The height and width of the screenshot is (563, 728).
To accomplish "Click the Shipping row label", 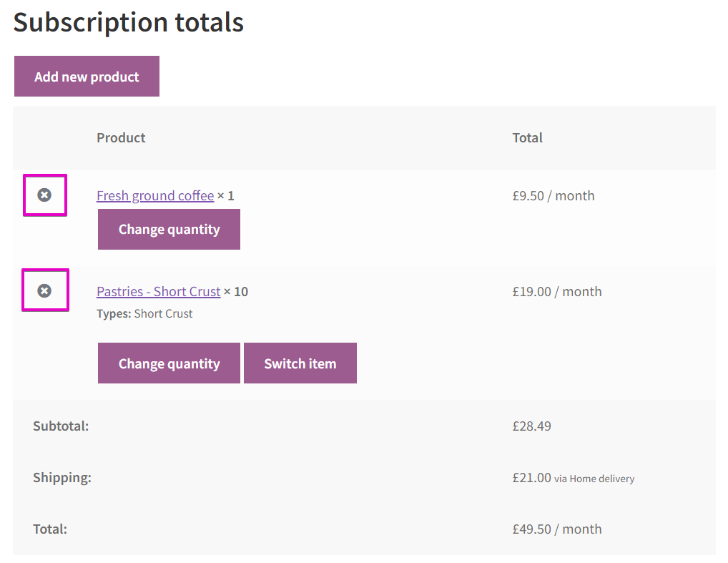I will pyautogui.click(x=62, y=478).
